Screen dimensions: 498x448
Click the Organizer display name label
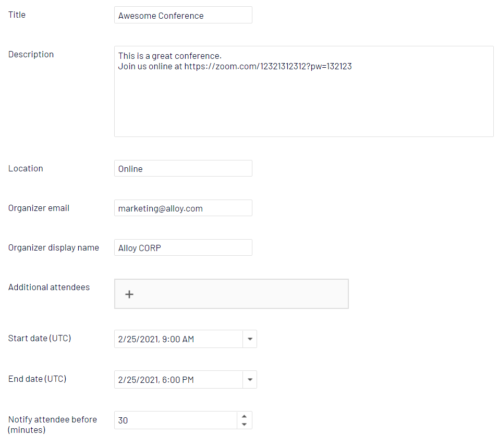(53, 247)
